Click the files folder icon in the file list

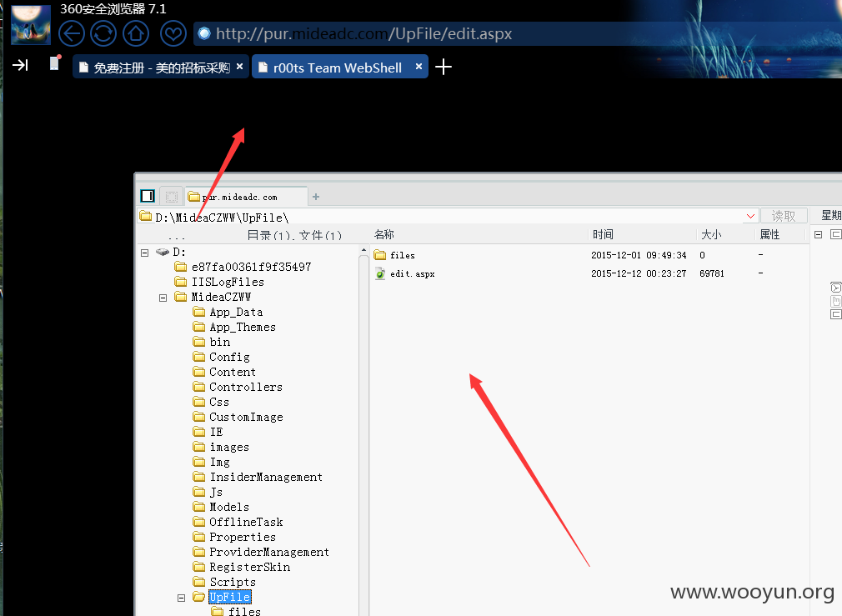pos(380,255)
